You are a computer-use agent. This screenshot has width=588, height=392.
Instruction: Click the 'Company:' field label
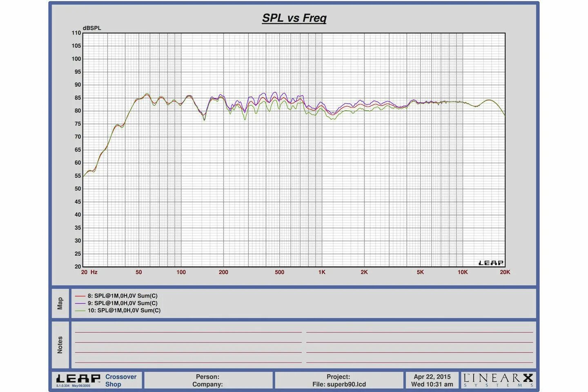tap(207, 384)
